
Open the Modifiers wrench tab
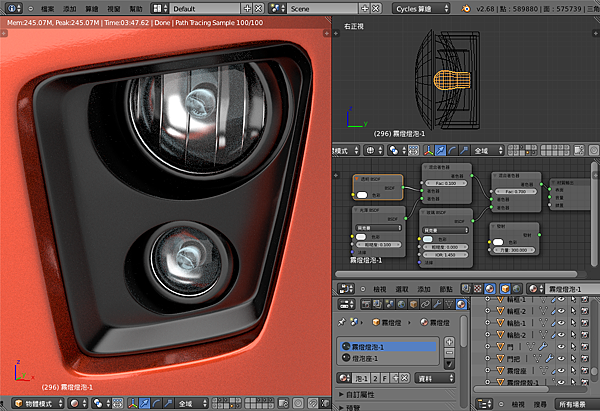point(437,304)
